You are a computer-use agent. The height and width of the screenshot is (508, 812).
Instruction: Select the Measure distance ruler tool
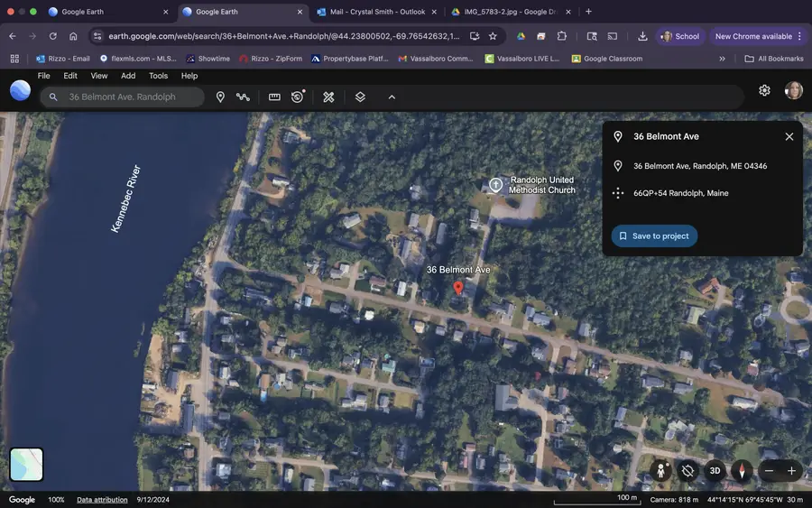[274, 97]
